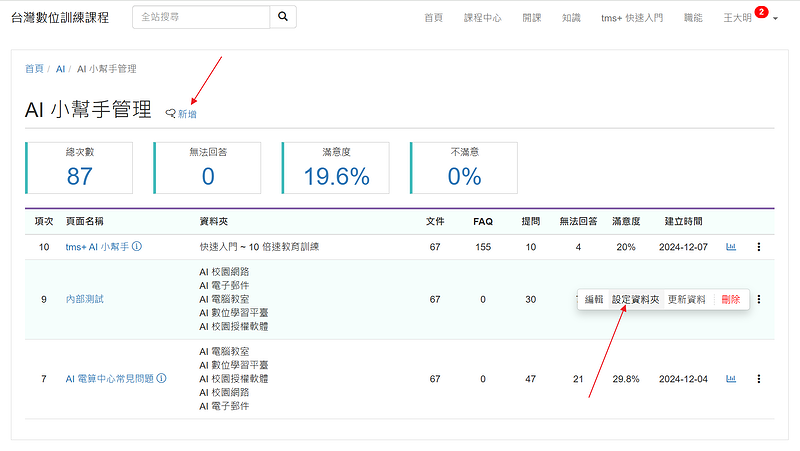Click the search magnifier button
Viewport: 800px width, 451px height.
click(283, 17)
